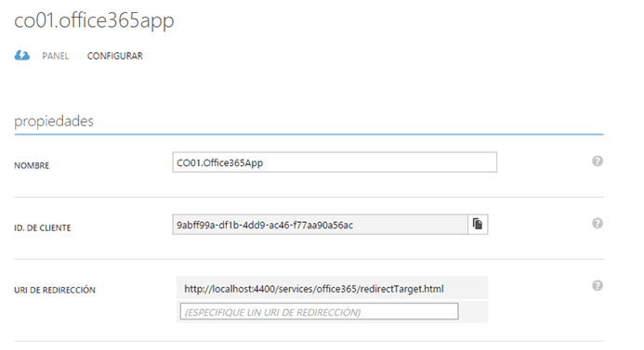This screenshot has width=644, height=350.
Task: Open help icon for URI DE REDIRECCIÓN
Action: 598,286
